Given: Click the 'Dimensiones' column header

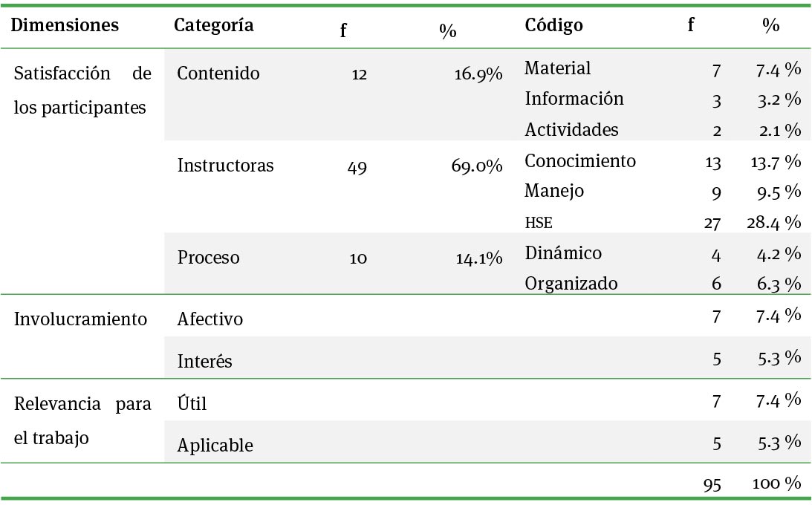Looking at the screenshot, I should 66,25.
